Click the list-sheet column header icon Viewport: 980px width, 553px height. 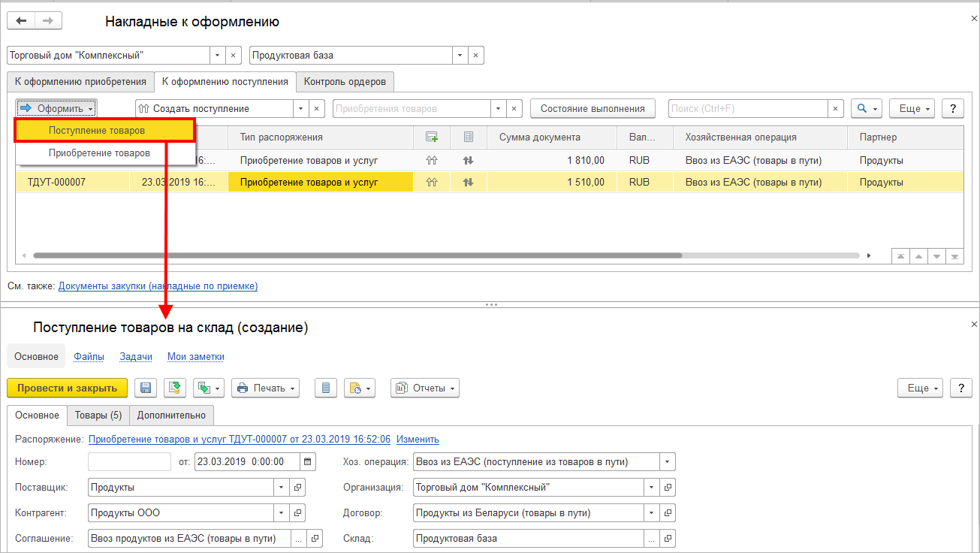pos(469,137)
